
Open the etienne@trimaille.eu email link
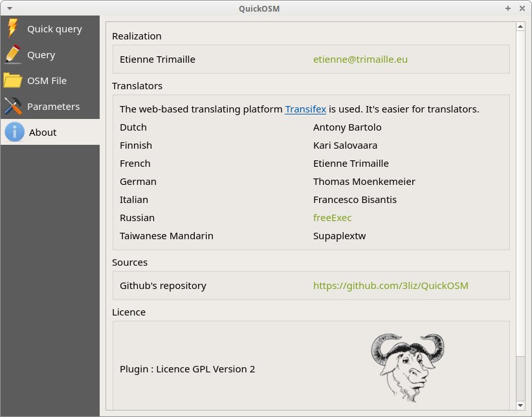[360, 59]
